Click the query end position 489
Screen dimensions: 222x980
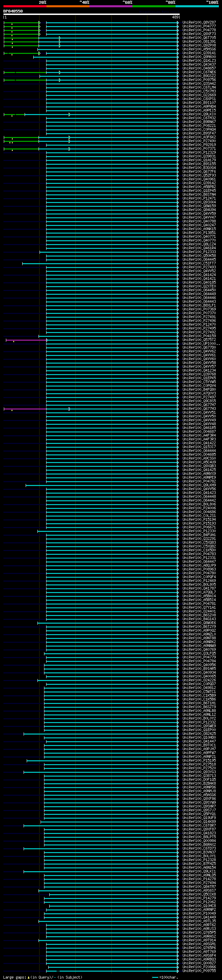[x=175, y=17]
